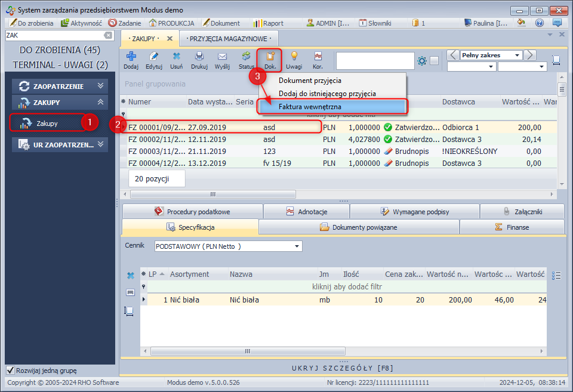The height and width of the screenshot is (392, 573).
Task: Click the Drukuj printer icon
Action: click(199, 60)
